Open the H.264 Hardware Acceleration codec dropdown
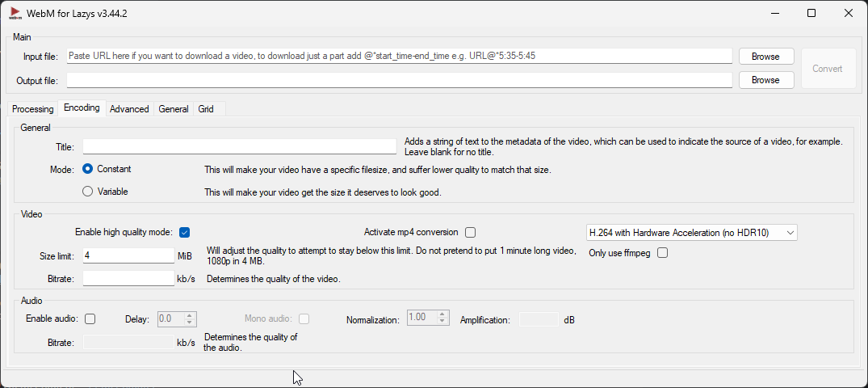 [691, 233]
